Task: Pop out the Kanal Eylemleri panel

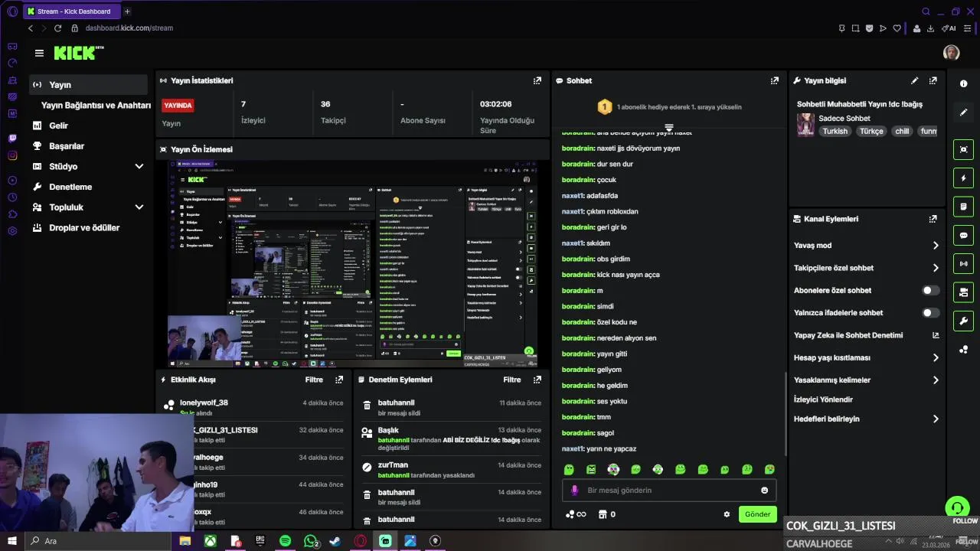Action: tap(933, 219)
